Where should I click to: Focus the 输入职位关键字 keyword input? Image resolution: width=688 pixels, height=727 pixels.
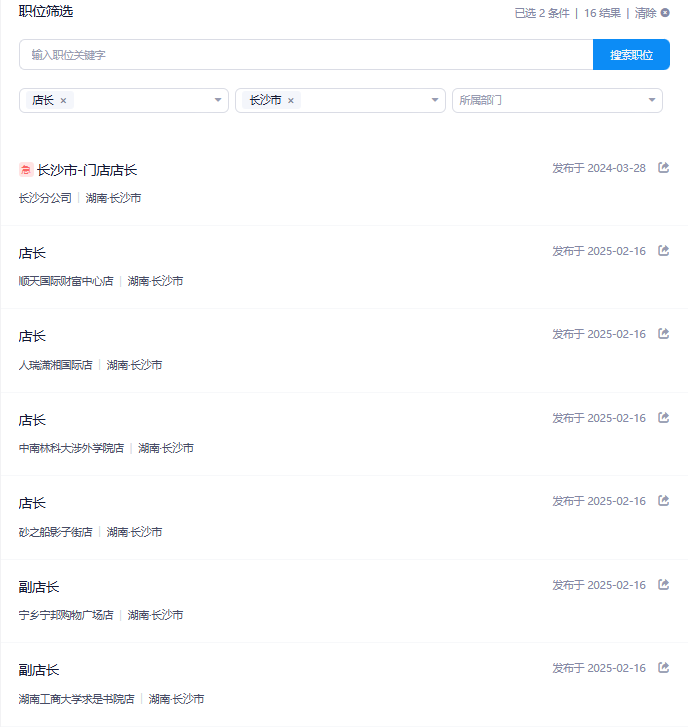pos(306,55)
